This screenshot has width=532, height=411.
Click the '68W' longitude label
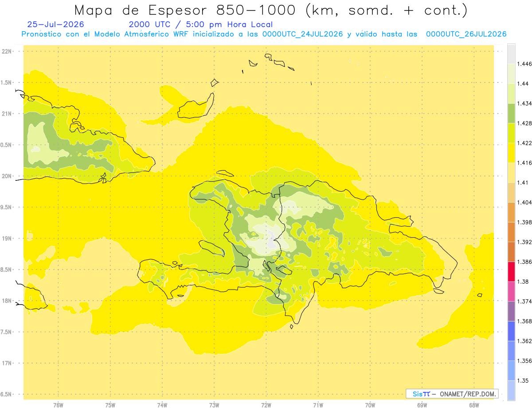click(x=474, y=405)
